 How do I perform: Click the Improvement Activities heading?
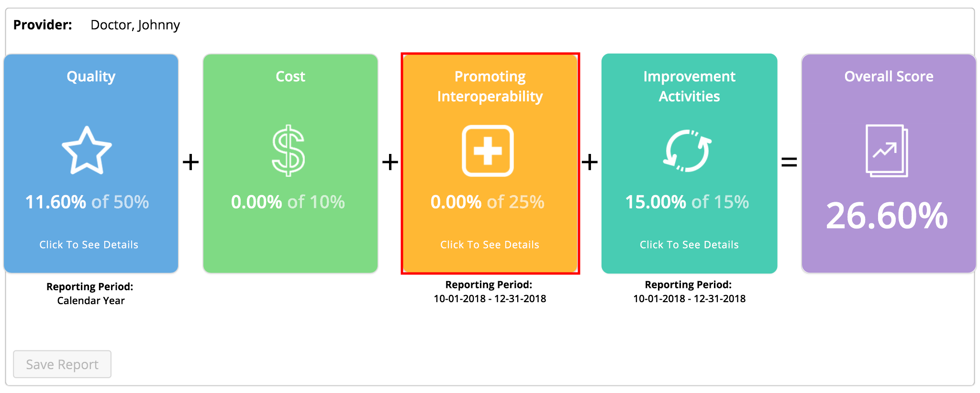[x=689, y=87]
